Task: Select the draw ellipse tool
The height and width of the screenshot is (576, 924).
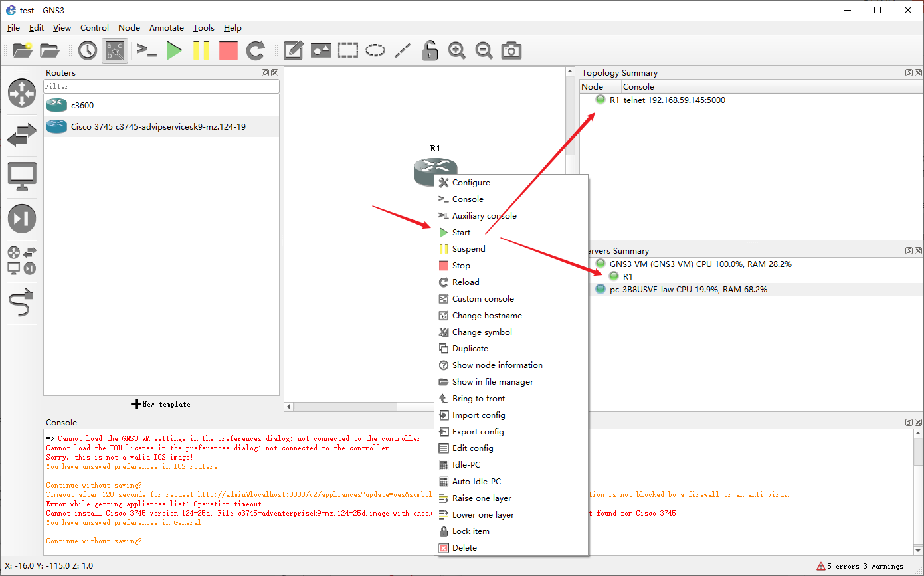Action: pyautogui.click(x=375, y=50)
